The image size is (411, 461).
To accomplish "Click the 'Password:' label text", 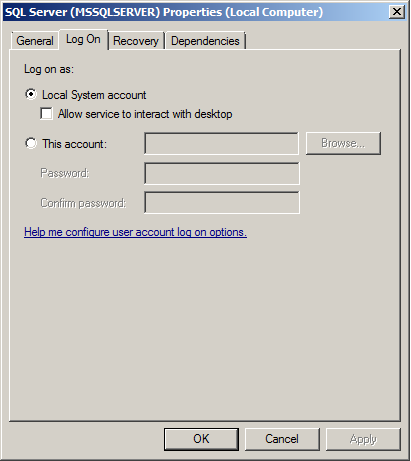I will pos(65,173).
